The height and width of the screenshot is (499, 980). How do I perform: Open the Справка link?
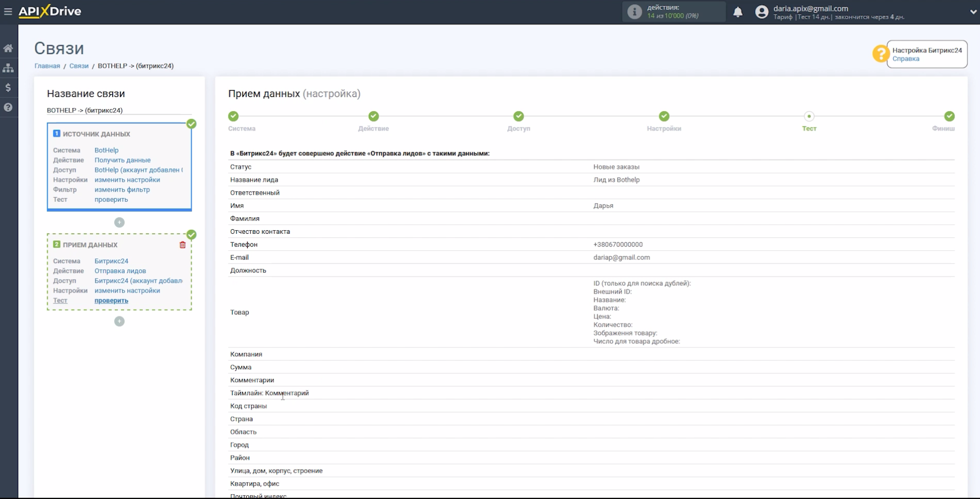point(905,59)
